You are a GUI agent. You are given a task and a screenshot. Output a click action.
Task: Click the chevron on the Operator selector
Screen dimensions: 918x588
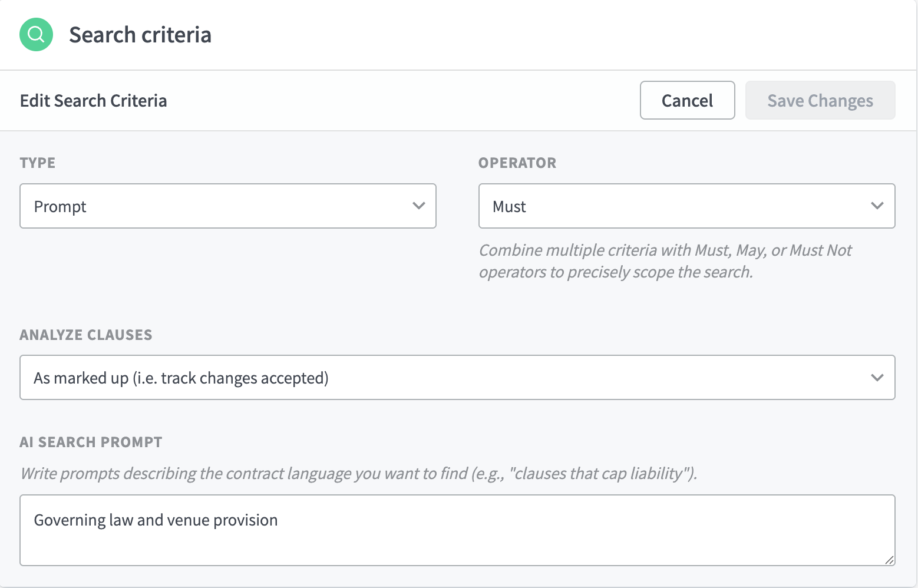coord(877,206)
